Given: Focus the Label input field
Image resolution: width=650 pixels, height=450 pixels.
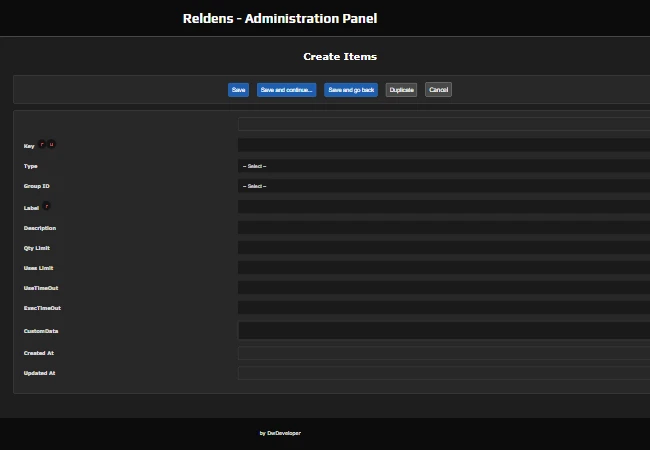Looking at the screenshot, I should 444,207.
